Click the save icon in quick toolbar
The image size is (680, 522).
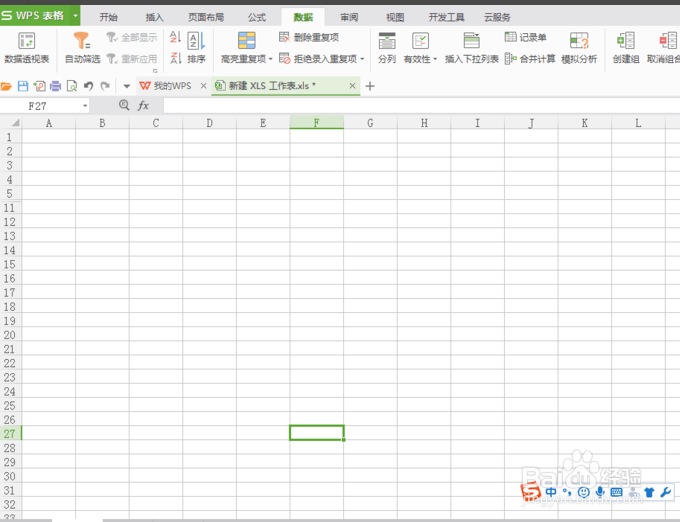coord(23,86)
